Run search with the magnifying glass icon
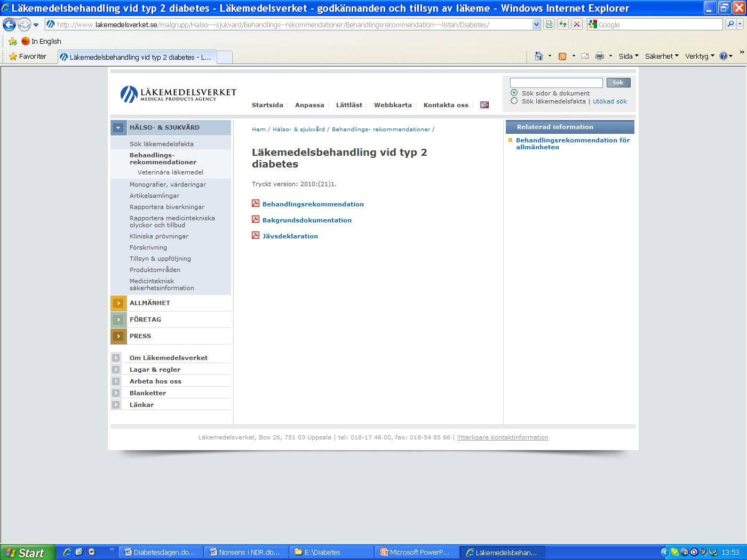This screenshot has height=560, width=747. tap(730, 25)
